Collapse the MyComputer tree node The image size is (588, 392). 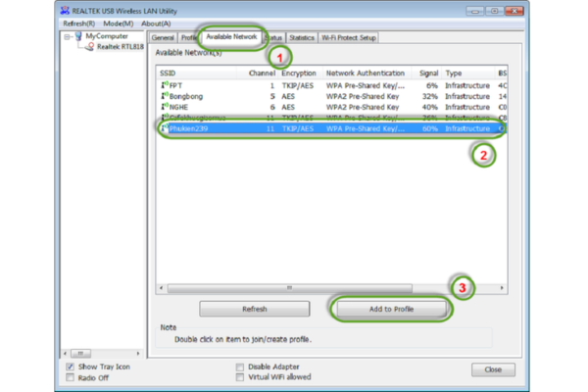coord(67,37)
